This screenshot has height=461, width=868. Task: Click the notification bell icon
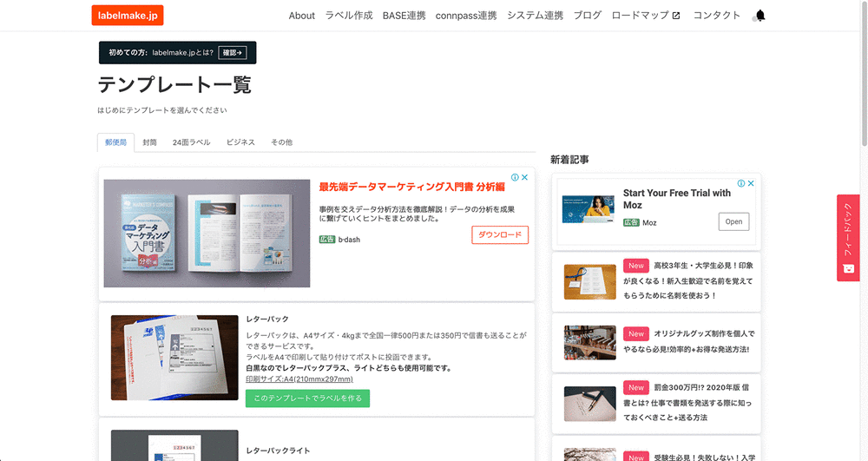click(760, 16)
